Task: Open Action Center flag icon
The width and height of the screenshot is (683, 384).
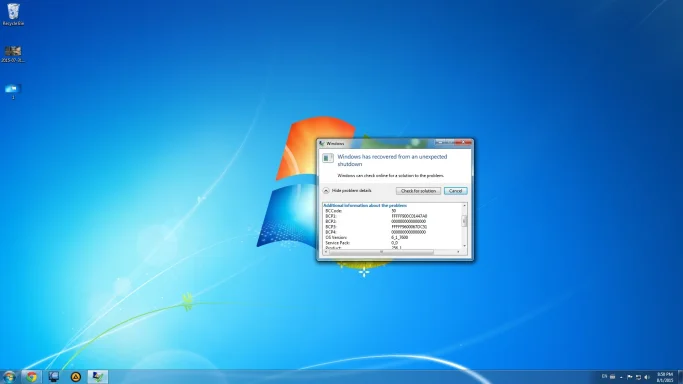Action: pyautogui.click(x=630, y=377)
